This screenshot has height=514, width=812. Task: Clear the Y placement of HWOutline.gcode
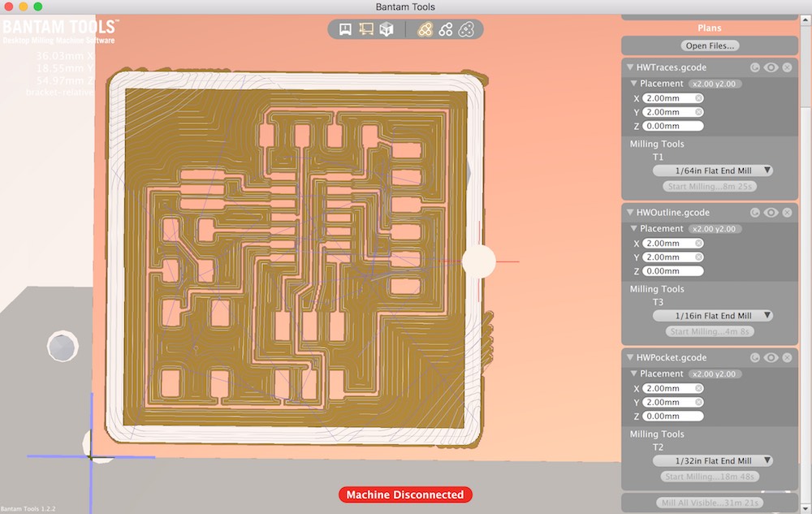pos(698,257)
